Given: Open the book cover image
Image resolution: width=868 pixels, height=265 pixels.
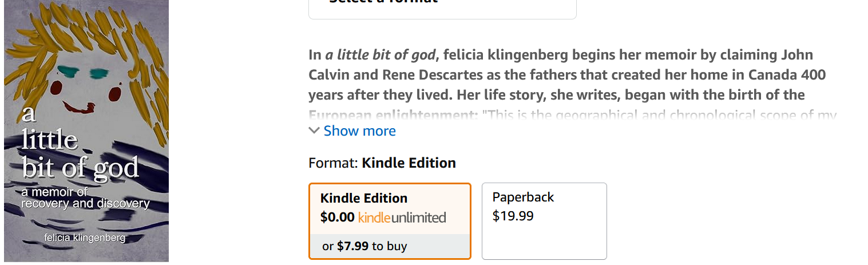Looking at the screenshot, I should (86, 131).
